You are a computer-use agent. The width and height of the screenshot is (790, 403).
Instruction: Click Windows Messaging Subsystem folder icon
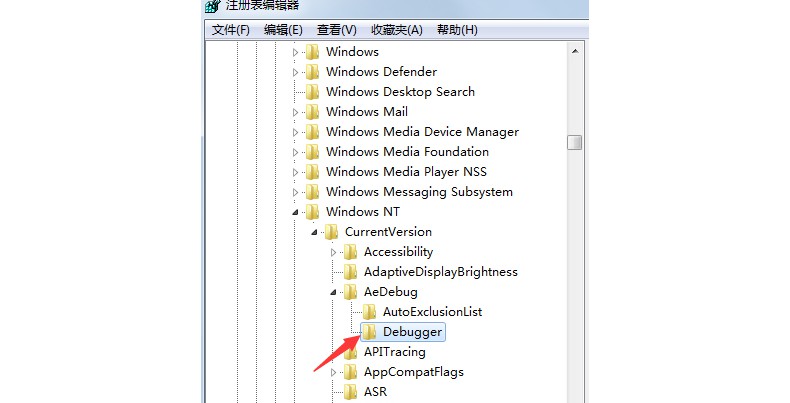(x=312, y=192)
